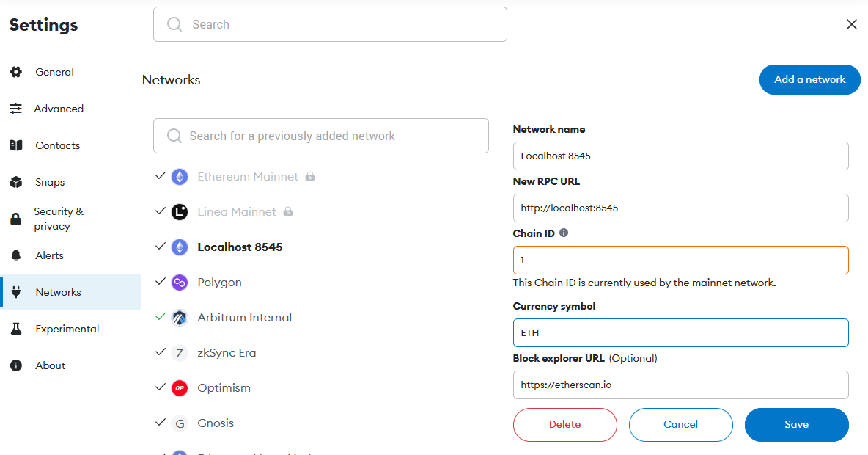This screenshot has height=455, width=868.
Task: Click the Ethereum Mainnet lock icon
Action: (x=310, y=177)
